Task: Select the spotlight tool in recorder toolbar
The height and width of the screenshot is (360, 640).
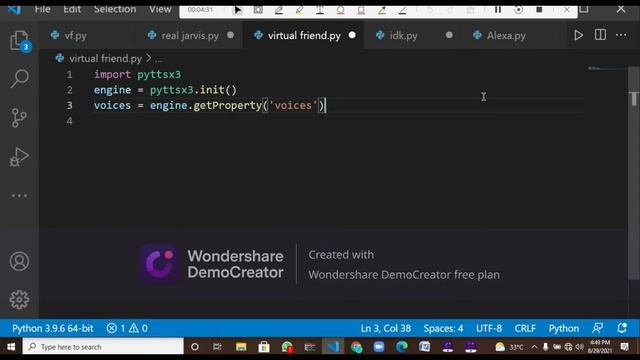Action: 258,10
